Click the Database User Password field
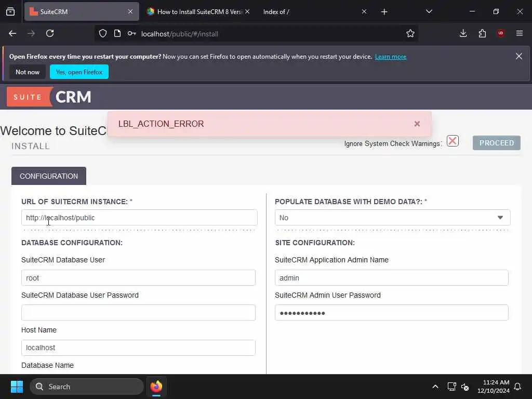The width and height of the screenshot is (532, 399). (138, 312)
